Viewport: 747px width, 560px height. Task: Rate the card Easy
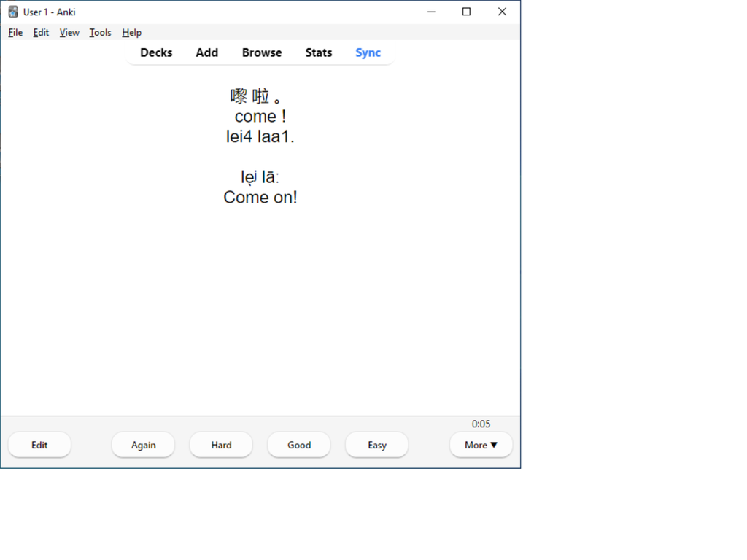point(377,445)
